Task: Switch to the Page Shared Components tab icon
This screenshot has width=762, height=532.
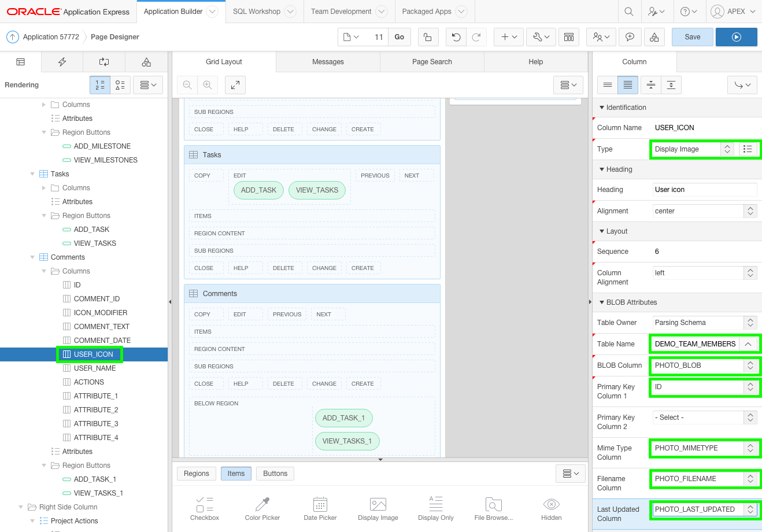Action: click(146, 62)
